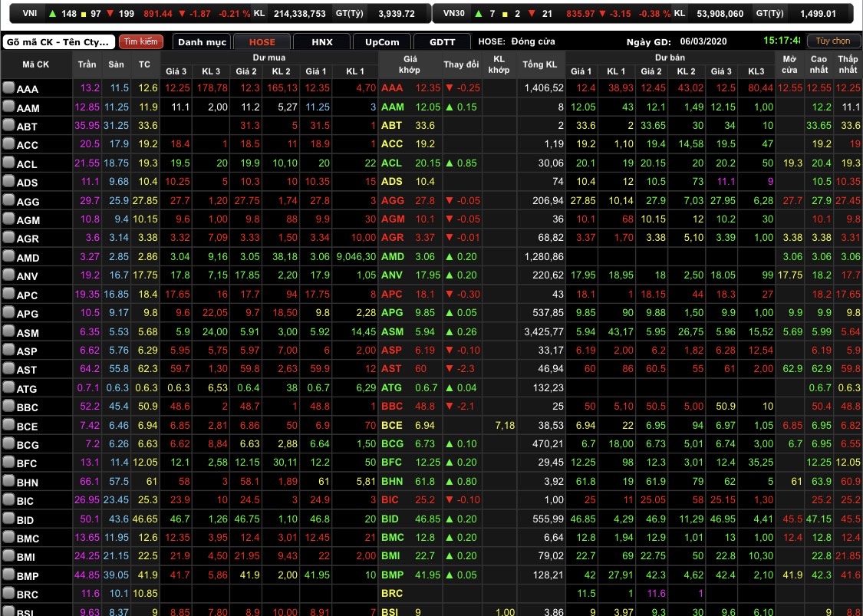Toggle the checkbox for BID stock

(8, 519)
